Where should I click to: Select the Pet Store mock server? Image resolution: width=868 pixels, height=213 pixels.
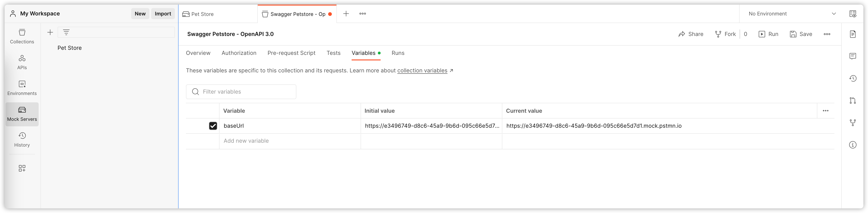(69, 48)
